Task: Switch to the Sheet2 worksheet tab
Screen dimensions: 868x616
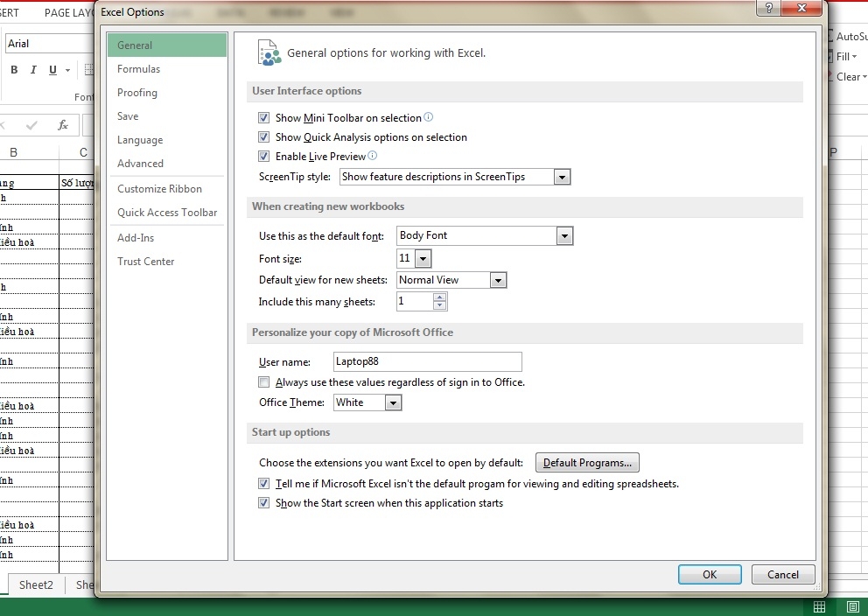Action: [x=36, y=585]
